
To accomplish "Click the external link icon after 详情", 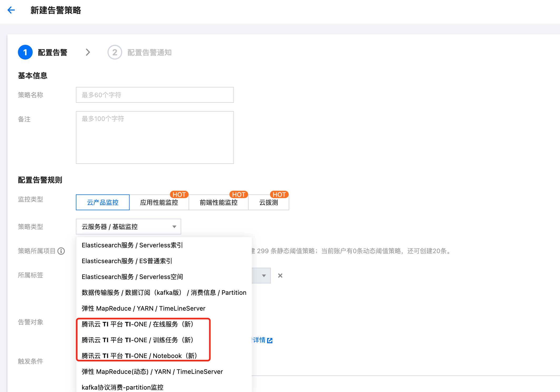I will coord(270,340).
